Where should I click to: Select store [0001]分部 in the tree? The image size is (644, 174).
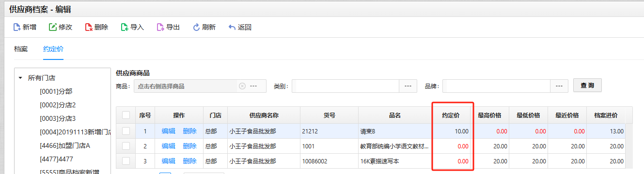coord(56,91)
